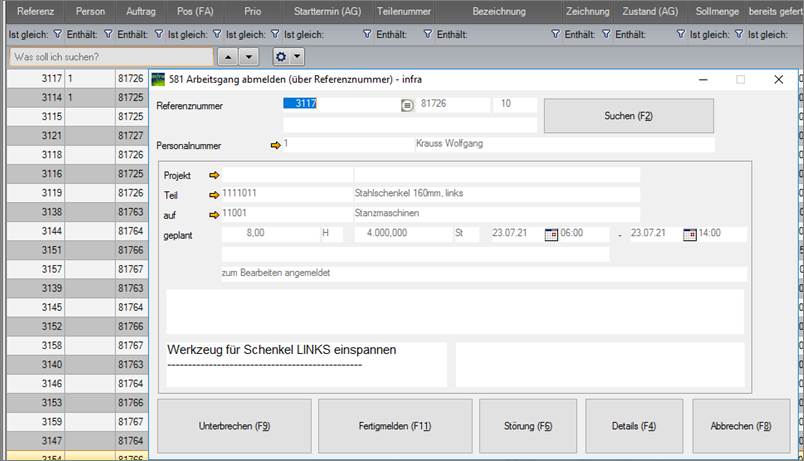Click the Personalnummer arrow link icon

(x=276, y=145)
